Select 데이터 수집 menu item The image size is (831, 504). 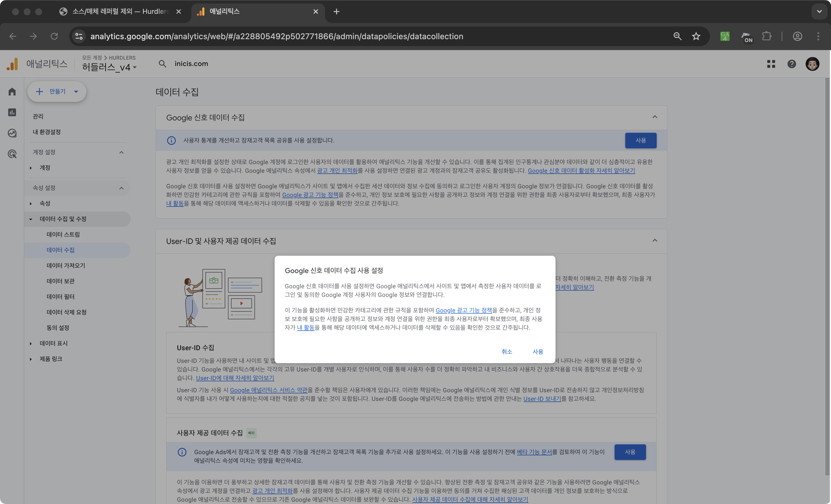(77, 250)
